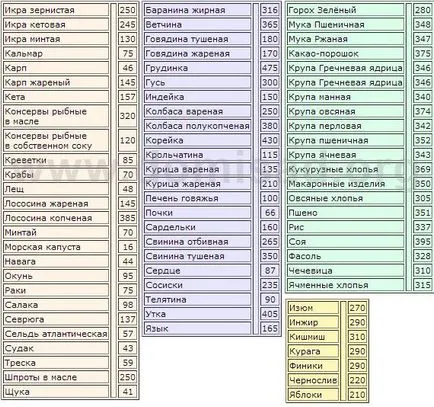Select the Чернослив entry
The height and width of the screenshot is (407, 434).
(x=313, y=380)
